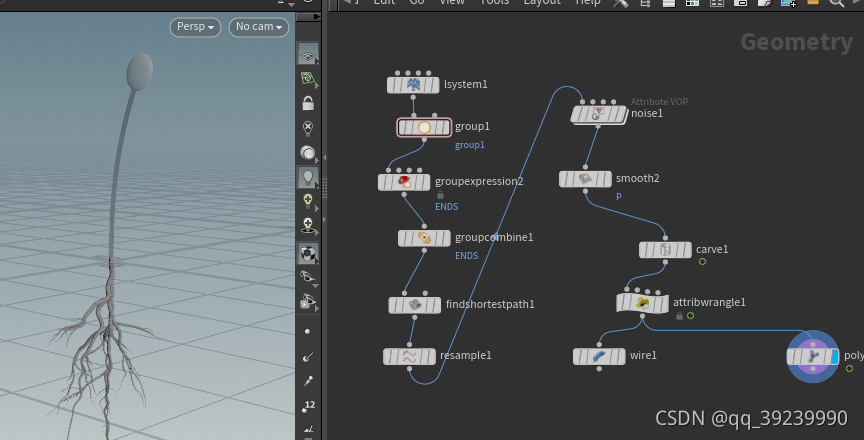Click the display points dot icon

pyautogui.click(x=307, y=332)
